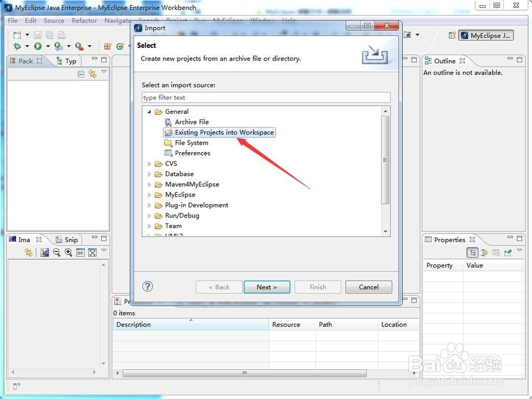The image size is (532, 399).
Task: Open the Properties view menu triangle
Action: coord(519,251)
